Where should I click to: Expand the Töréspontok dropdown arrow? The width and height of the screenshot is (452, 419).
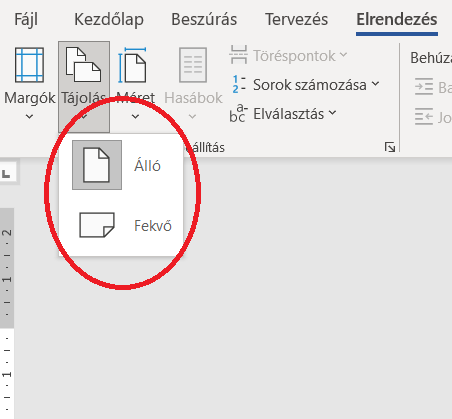[343, 54]
